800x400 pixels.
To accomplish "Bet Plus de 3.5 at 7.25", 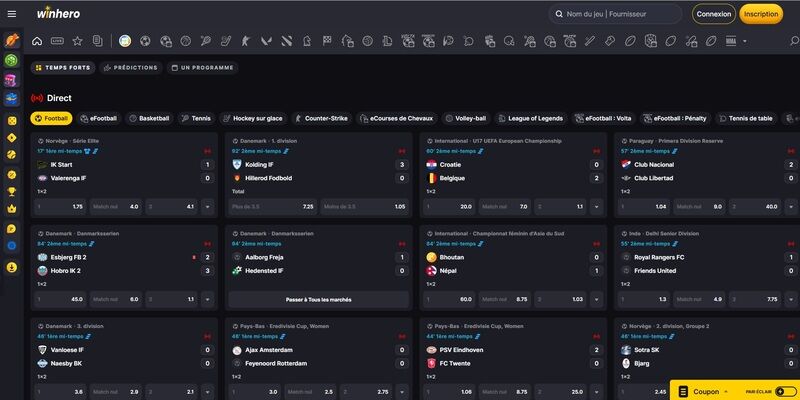I will (273, 207).
